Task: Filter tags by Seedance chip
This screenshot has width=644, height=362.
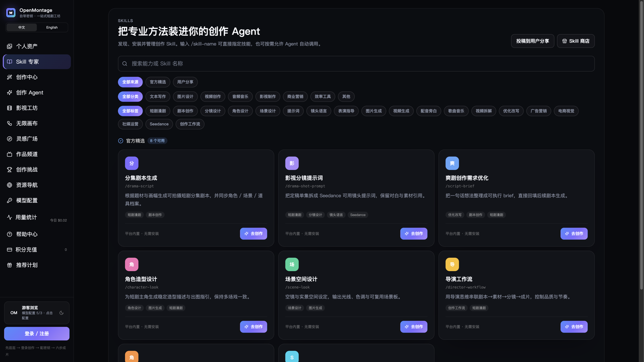Action: pyautogui.click(x=159, y=124)
